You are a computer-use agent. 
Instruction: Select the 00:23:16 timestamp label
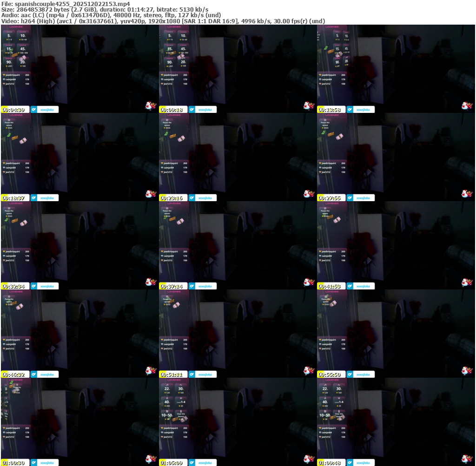click(172, 198)
